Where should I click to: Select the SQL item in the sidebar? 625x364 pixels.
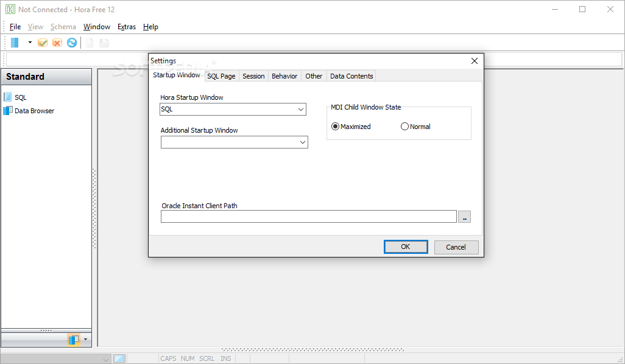[20, 97]
